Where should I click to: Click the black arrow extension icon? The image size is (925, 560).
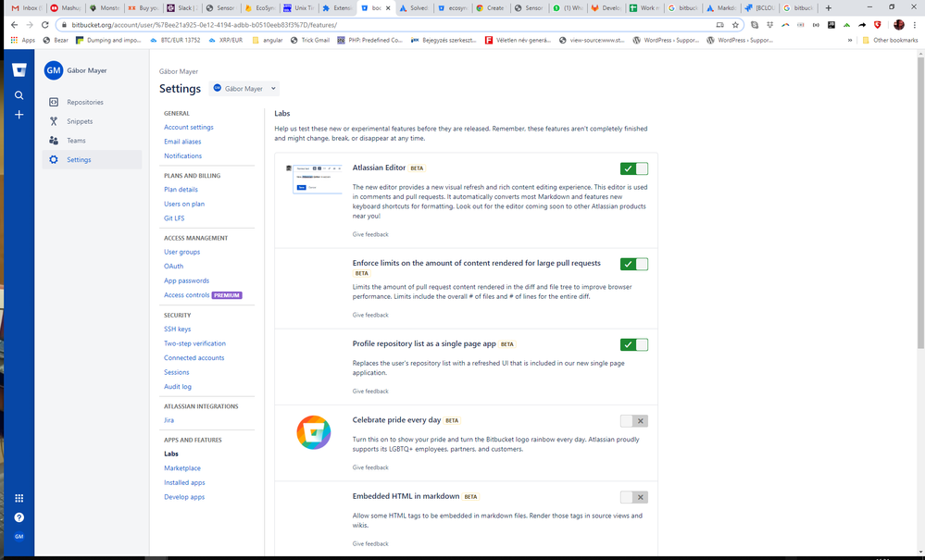click(862, 25)
